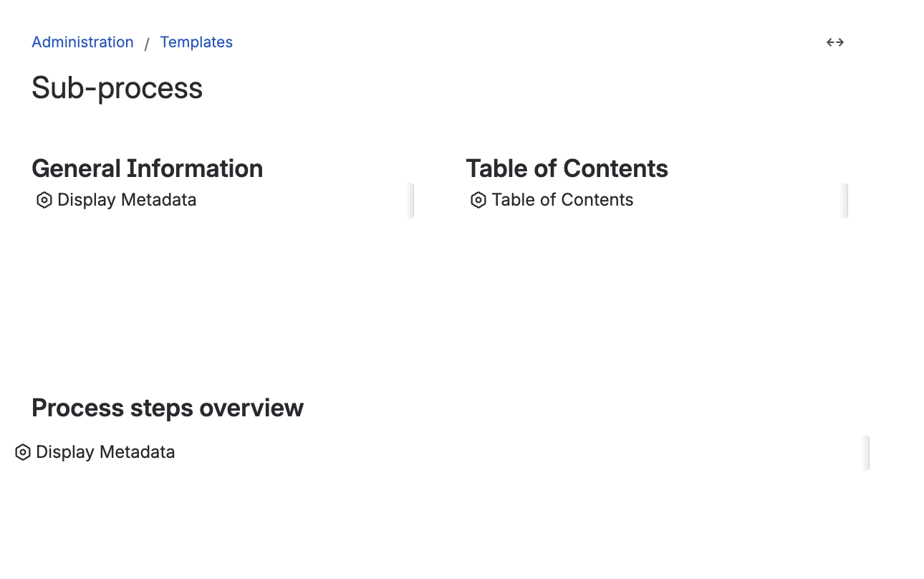Click right edge of Table of Contents macro placeholder

pos(844,201)
